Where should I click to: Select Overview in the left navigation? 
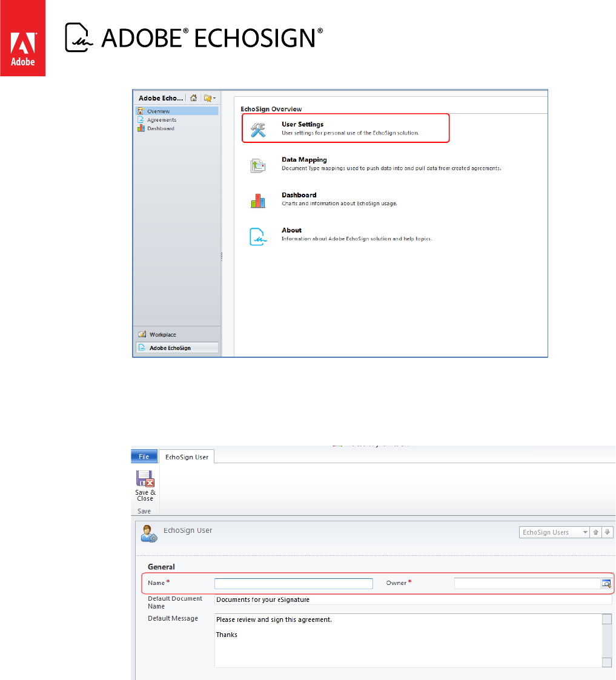176,111
